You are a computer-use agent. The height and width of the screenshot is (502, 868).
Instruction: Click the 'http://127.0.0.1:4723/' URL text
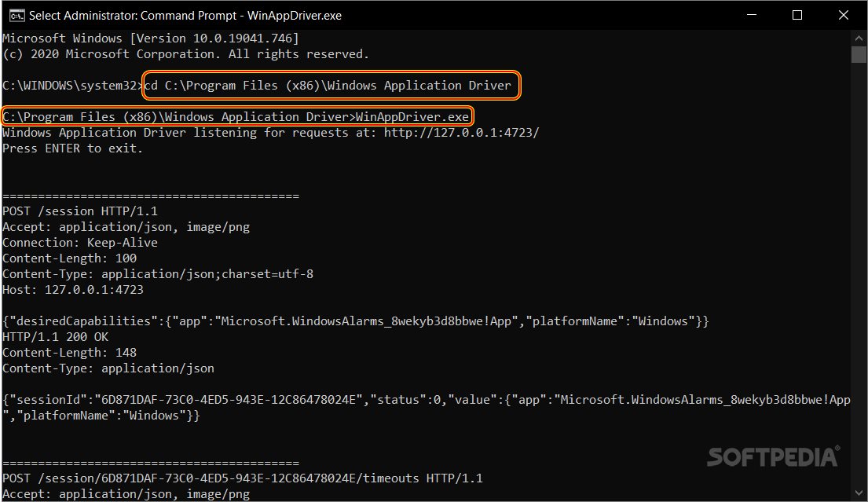461,133
